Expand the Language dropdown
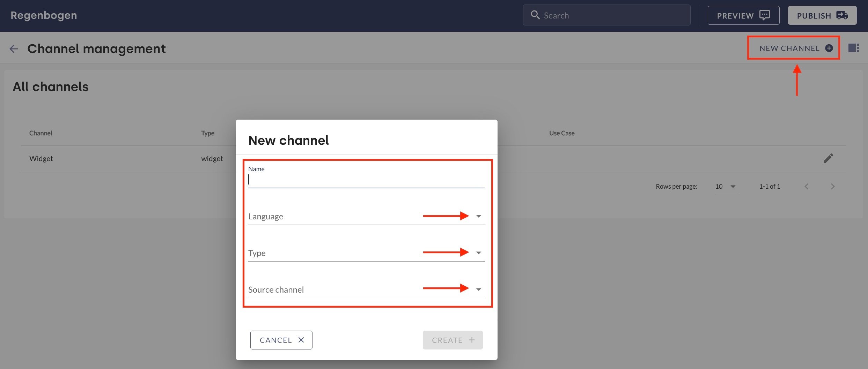 [x=478, y=216]
